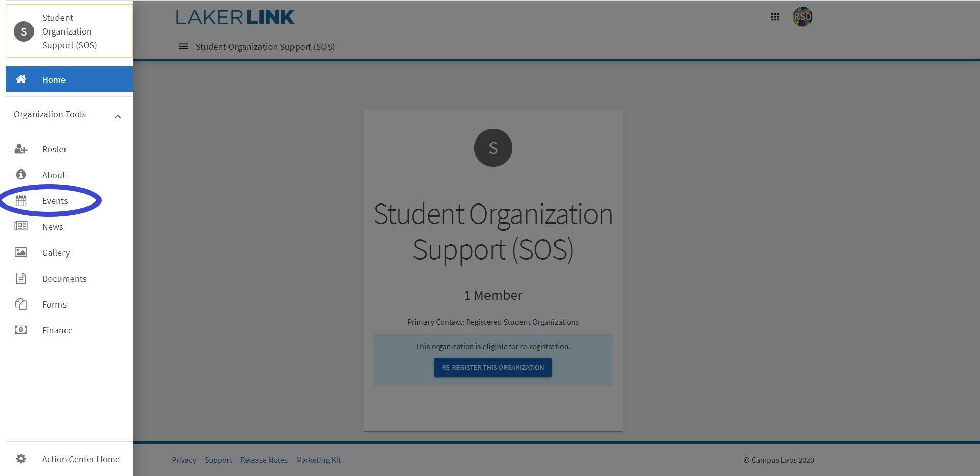Open the apps grid launcher icon
The image size is (980, 476).
[775, 17]
